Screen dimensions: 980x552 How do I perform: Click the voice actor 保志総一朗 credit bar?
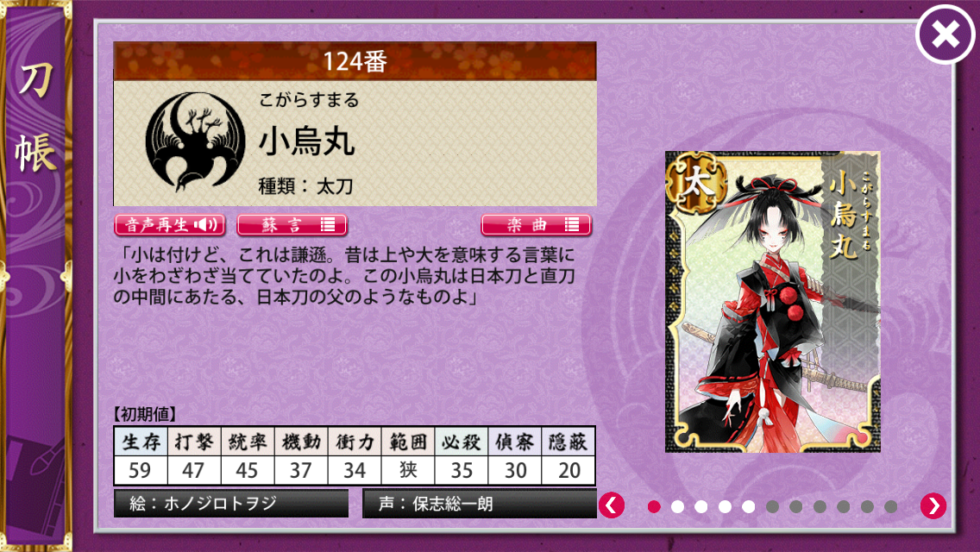pyautogui.click(x=480, y=503)
